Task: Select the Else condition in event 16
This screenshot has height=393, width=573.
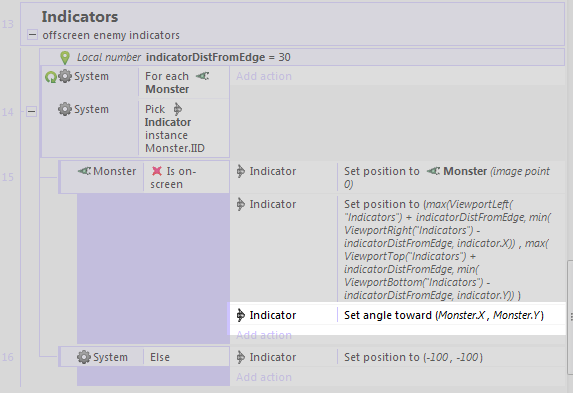Action: (160, 357)
